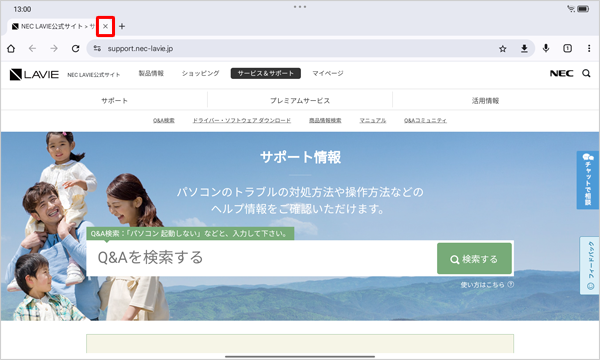The image size is (600, 360).
Task: Open the browser three-dot menu
Action: 589,48
